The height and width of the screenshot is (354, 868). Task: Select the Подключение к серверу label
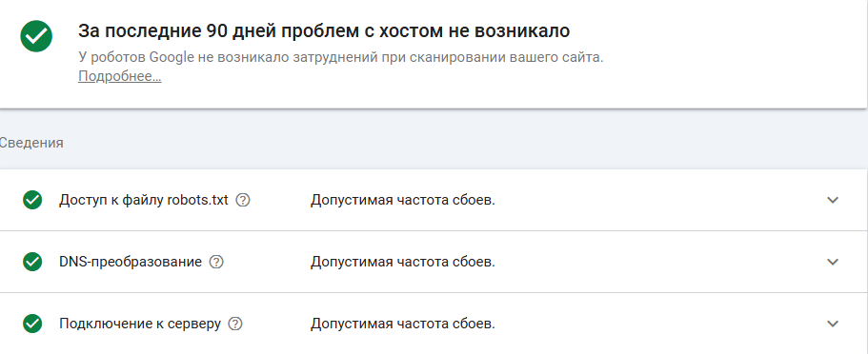140,324
